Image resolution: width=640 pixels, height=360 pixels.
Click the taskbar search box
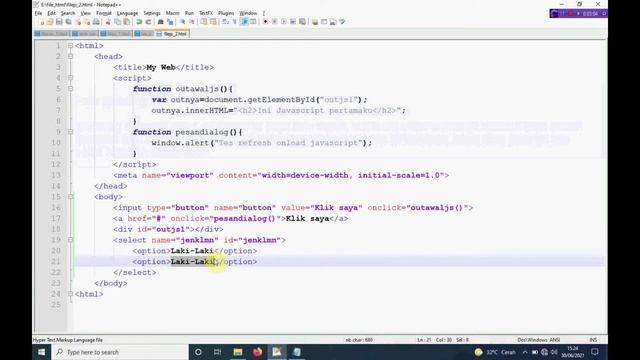tap(120, 352)
